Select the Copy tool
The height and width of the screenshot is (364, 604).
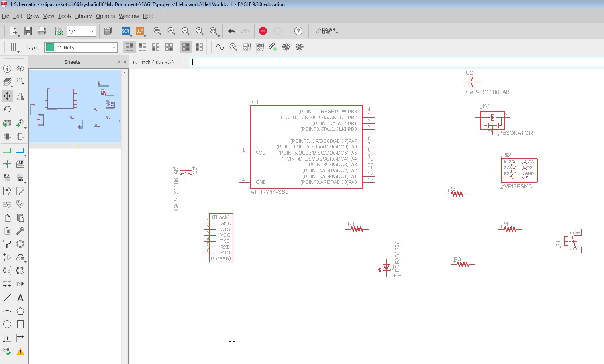coord(7,218)
